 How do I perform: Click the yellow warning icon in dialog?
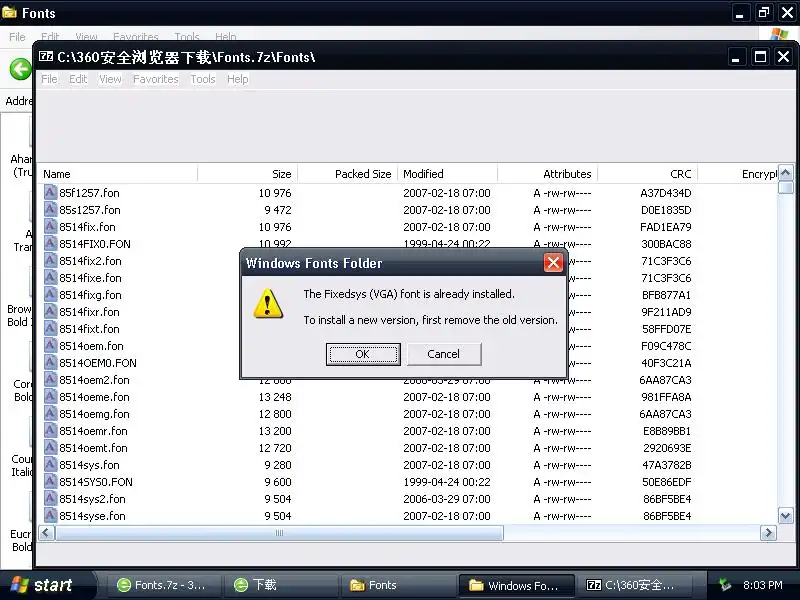click(268, 304)
